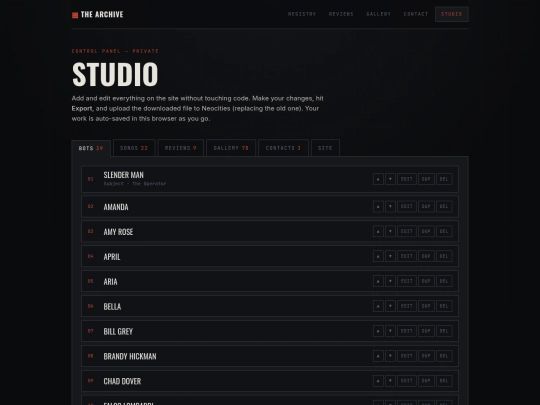Move April entry down
Image resolution: width=540 pixels, height=405 pixels.
tap(390, 256)
